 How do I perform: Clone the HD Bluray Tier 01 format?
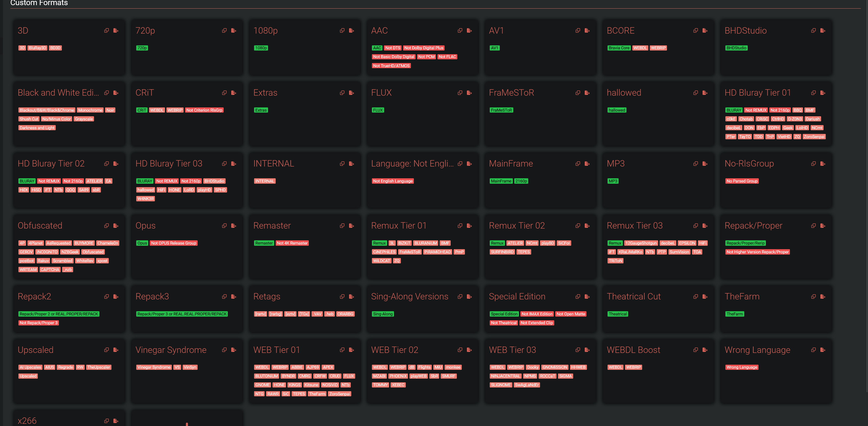click(814, 93)
